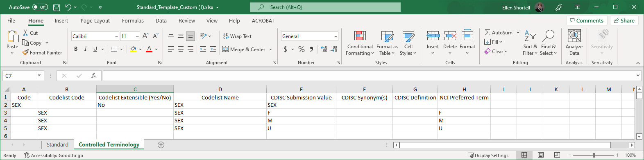The image size is (644, 160).
Task: Toggle AutoSave switch
Action: pyautogui.click(x=40, y=7)
